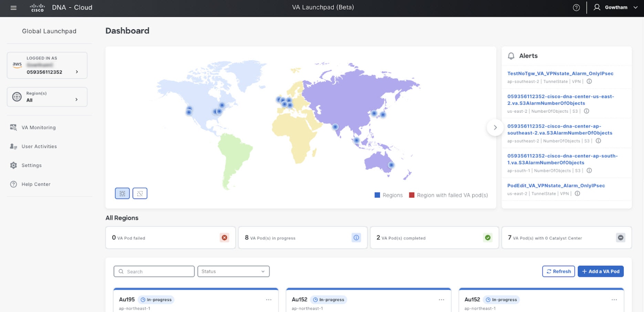Click the region marker on India
The width and height of the screenshot is (644, 312).
click(335, 127)
